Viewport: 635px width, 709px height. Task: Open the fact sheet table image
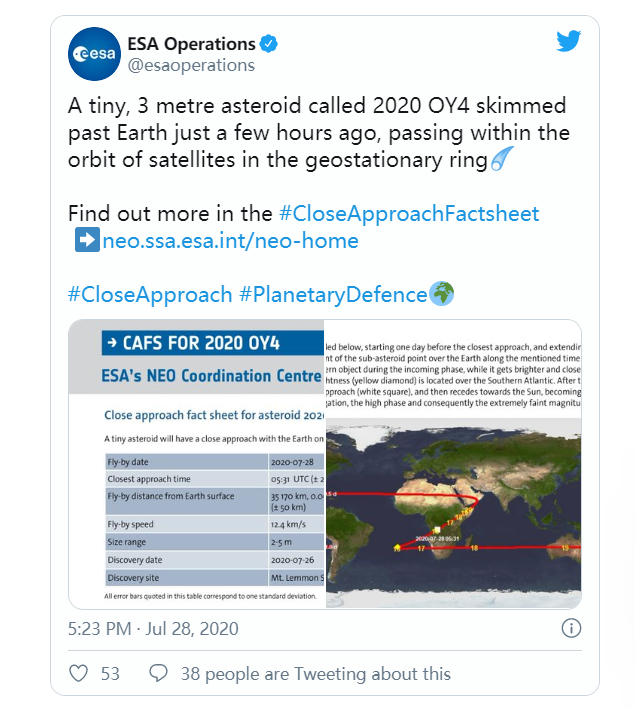pyautogui.click(x=197, y=464)
